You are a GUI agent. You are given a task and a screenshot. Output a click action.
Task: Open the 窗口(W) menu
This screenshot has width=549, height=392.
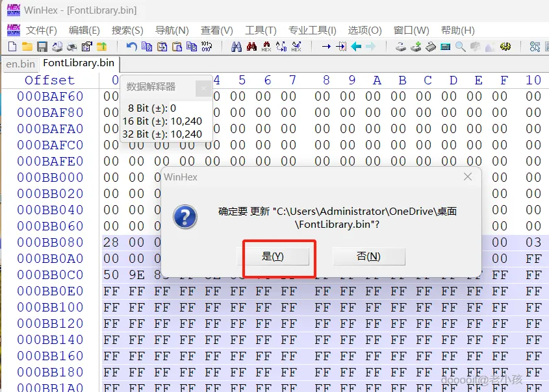pos(411,31)
